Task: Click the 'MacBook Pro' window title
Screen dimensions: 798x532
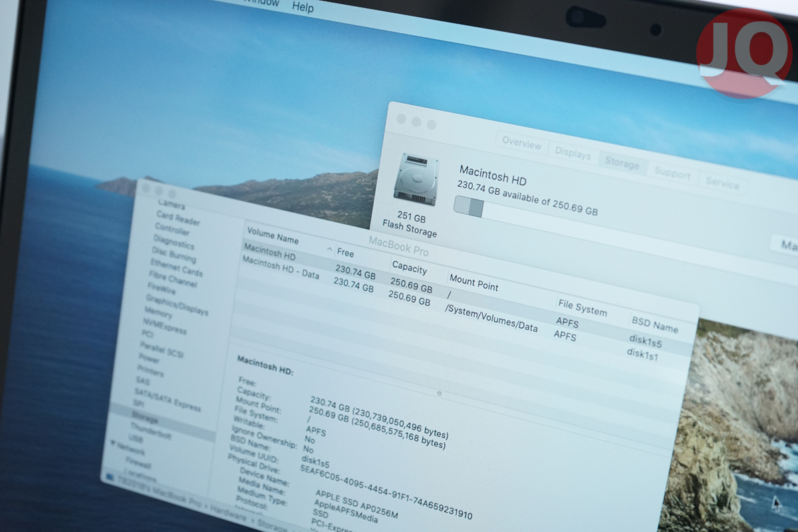Action: (398, 246)
